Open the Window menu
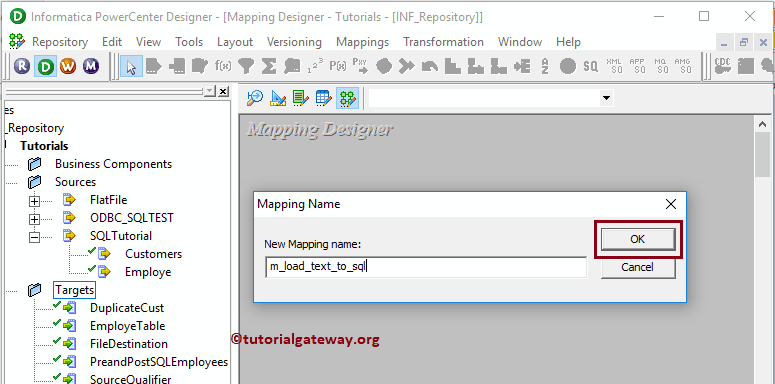Image resolution: width=775 pixels, height=384 pixels. [519, 42]
